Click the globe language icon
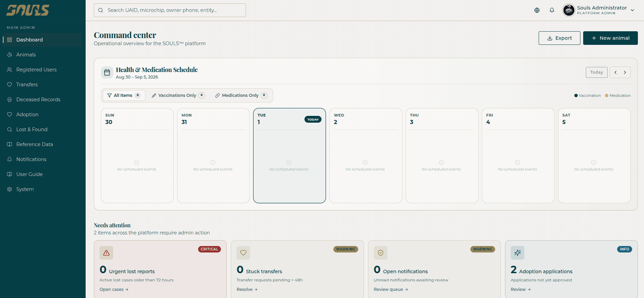This screenshot has height=298, width=644. [537, 10]
